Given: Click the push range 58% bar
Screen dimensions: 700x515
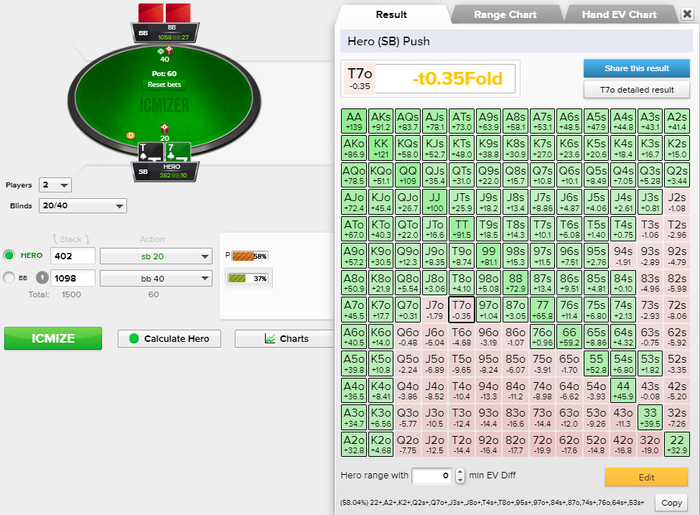Looking at the screenshot, I should tap(249, 256).
